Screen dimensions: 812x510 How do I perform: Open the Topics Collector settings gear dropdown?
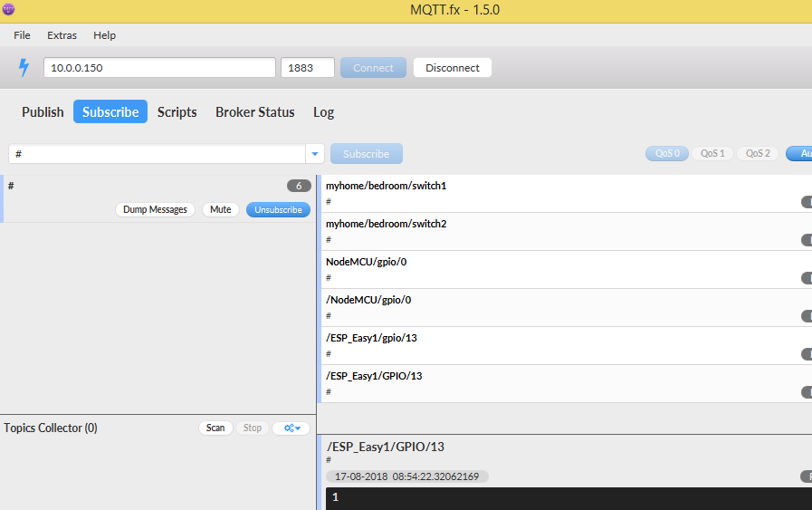tap(291, 428)
